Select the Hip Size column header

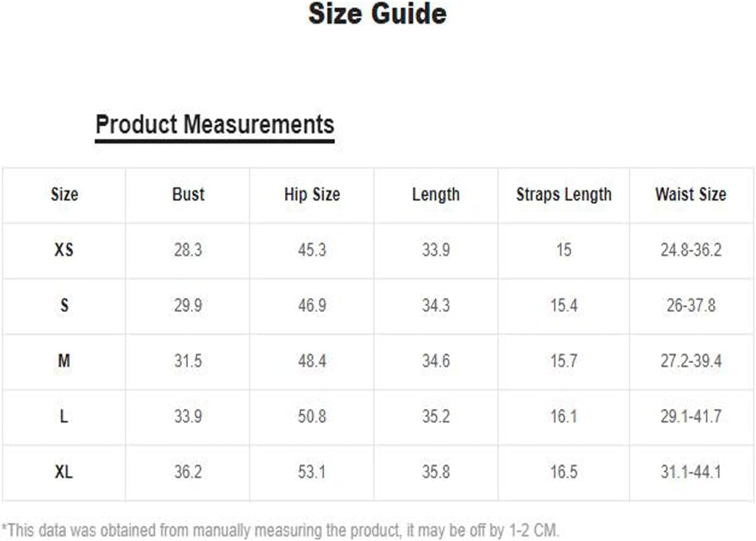coord(311,194)
